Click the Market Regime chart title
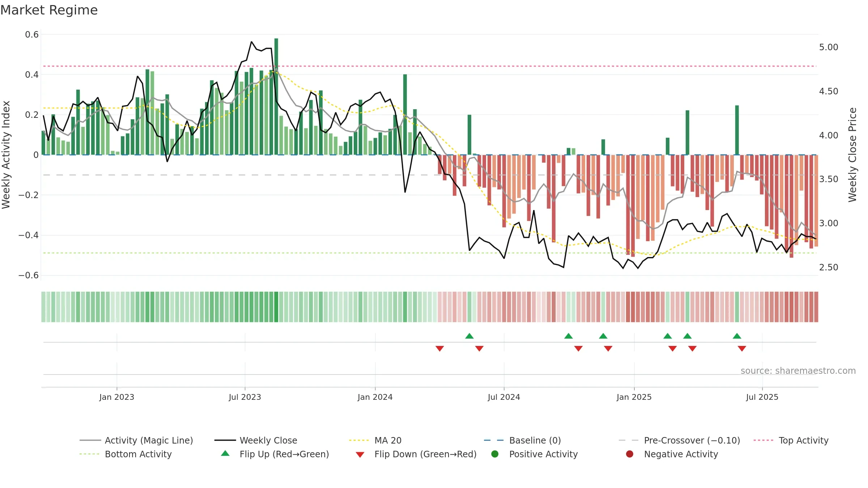 pyautogui.click(x=49, y=10)
